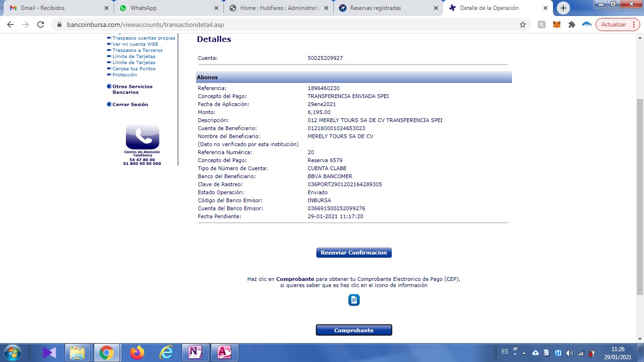Open the Chrome three-dot menu
The width and height of the screenshot is (644, 362).
[634, 25]
